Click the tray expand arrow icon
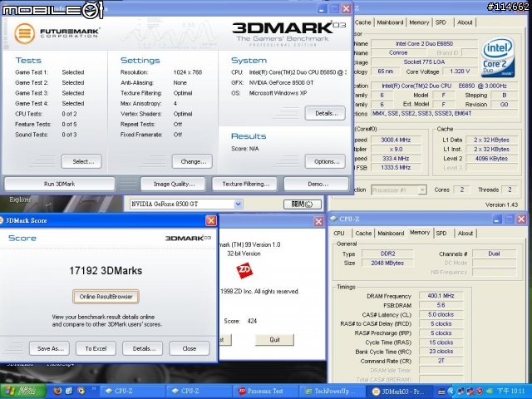 point(451,392)
